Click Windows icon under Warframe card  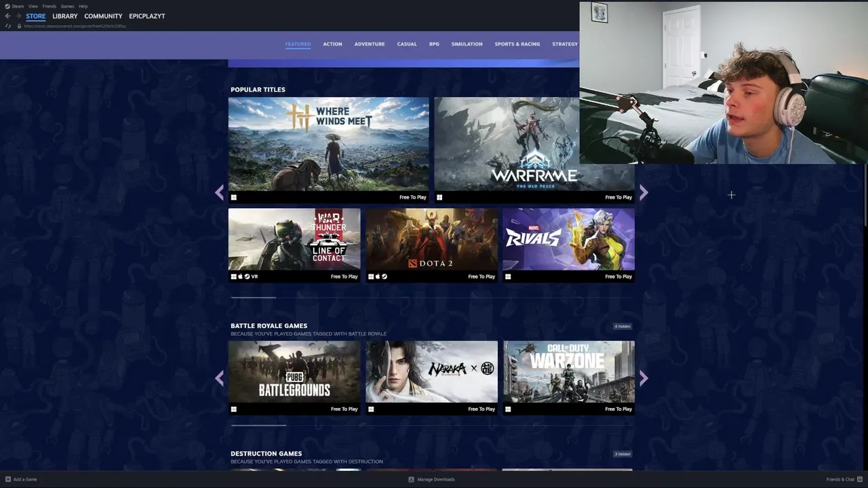[x=439, y=197]
